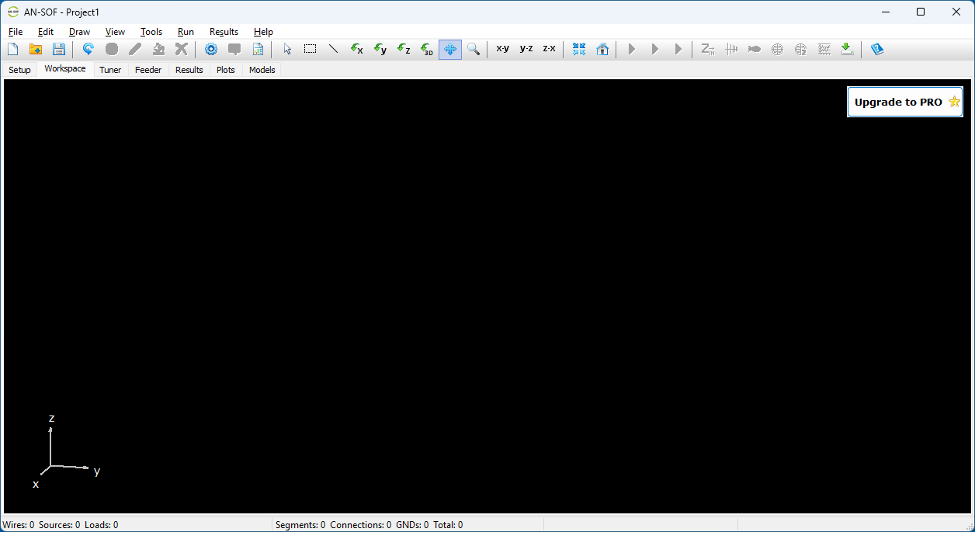Open Preferences with the blue gear icon
Viewport: 977px width, 533px height.
pos(211,49)
